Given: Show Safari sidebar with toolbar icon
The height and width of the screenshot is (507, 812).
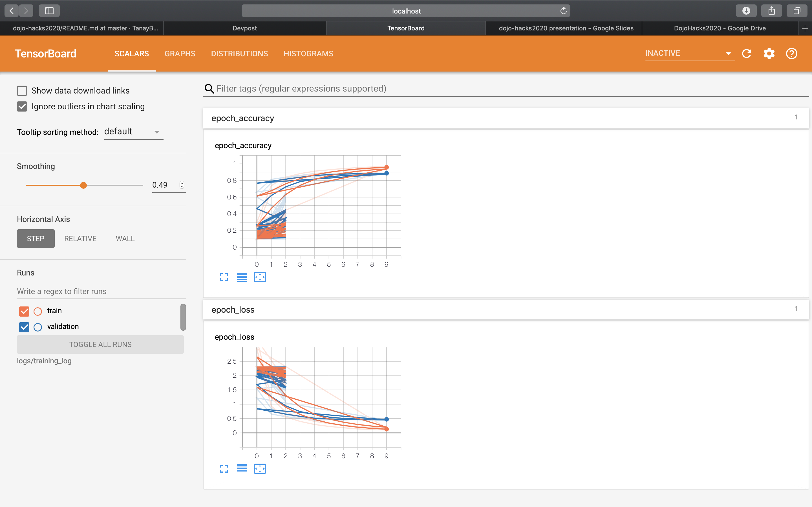Looking at the screenshot, I should point(49,11).
